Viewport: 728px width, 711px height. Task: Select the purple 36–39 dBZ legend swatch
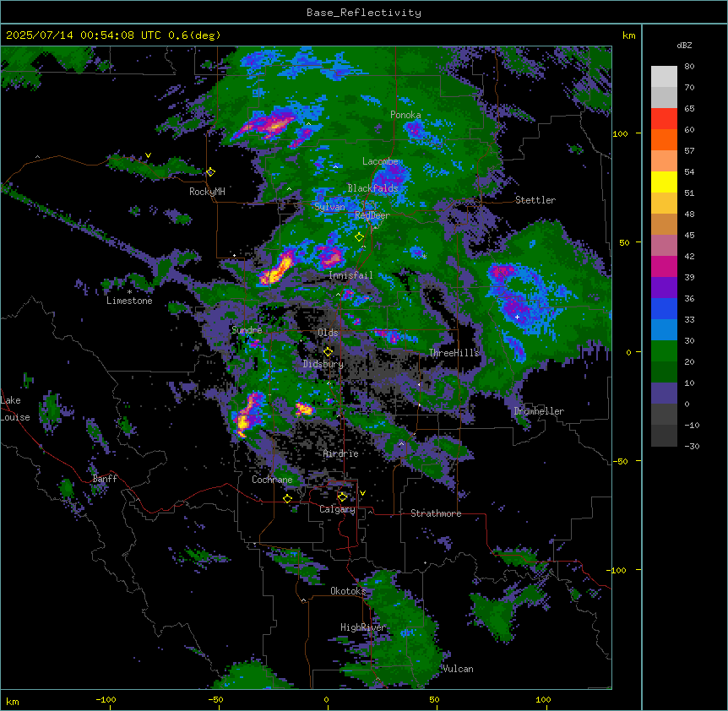point(664,288)
